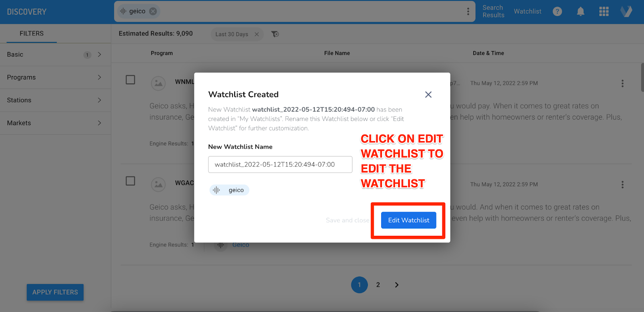Close the Watchlist Created dialog
Screen dimensions: 644x312
point(428,94)
